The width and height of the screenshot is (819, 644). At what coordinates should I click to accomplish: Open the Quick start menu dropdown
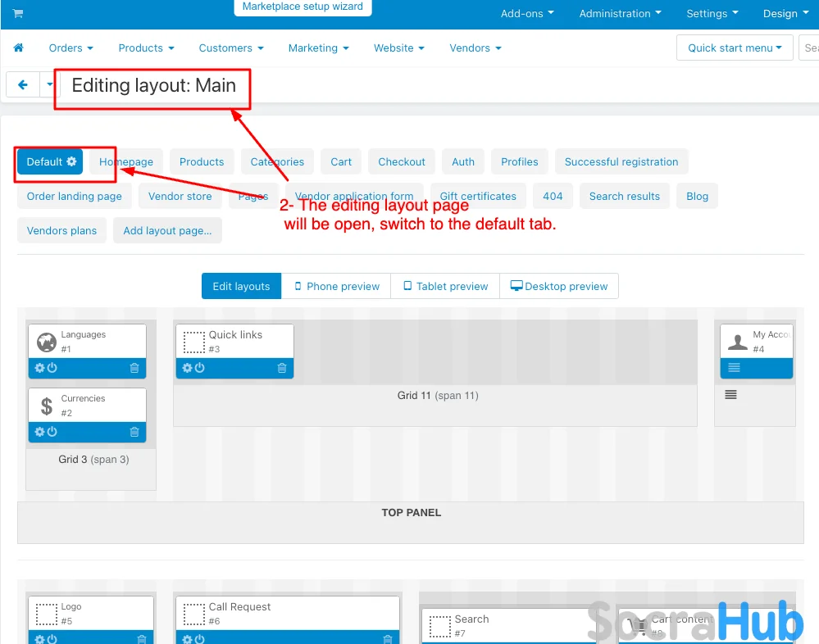735,48
